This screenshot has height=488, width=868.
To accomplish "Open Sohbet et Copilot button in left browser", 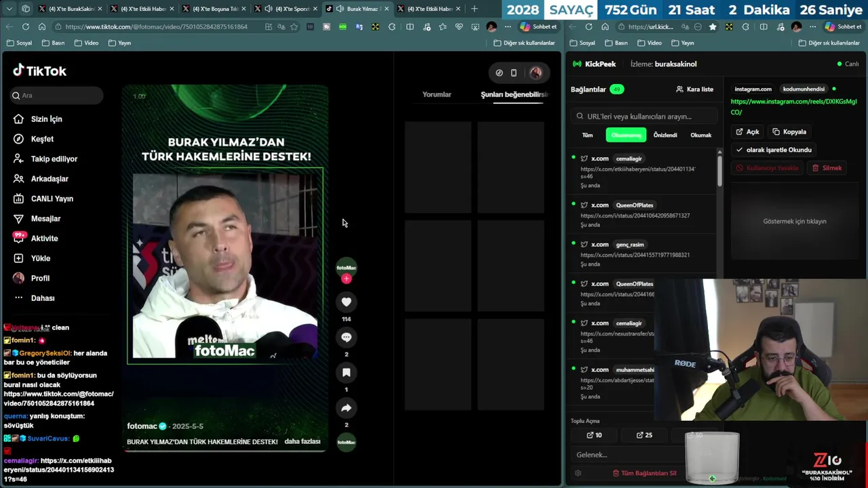I will pyautogui.click(x=538, y=26).
